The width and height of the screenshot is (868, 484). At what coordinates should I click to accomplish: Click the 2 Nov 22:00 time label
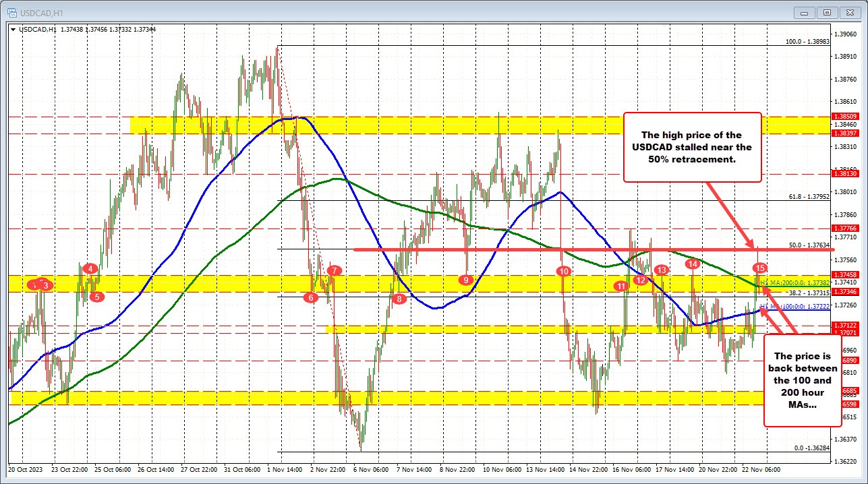coord(328,468)
